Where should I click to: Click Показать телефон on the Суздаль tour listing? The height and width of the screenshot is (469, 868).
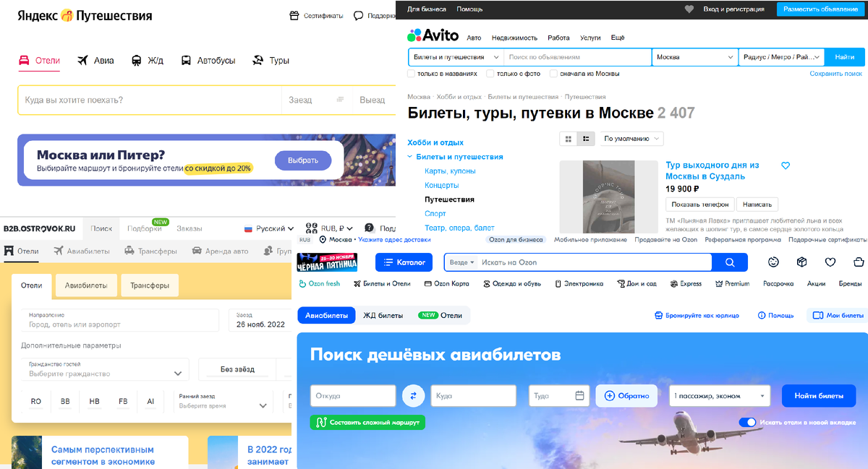699,204
